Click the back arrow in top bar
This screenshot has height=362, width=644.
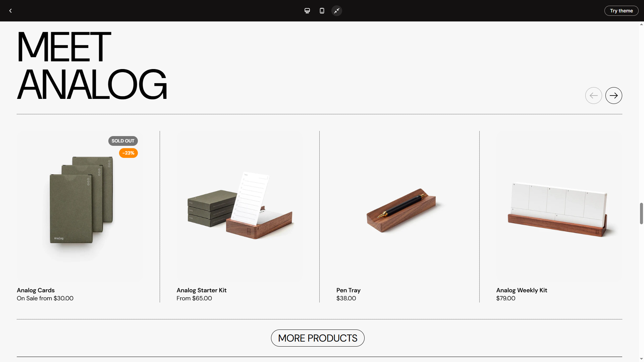pos(10,11)
